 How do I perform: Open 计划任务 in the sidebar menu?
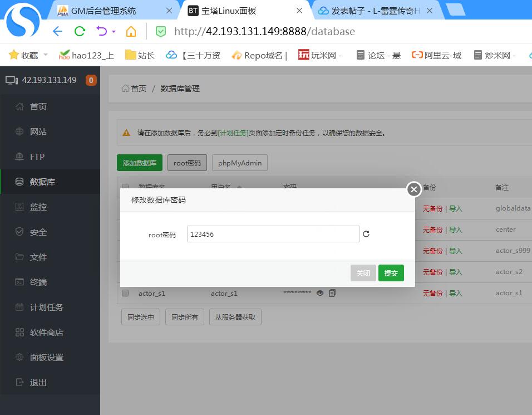pyautogui.click(x=46, y=307)
